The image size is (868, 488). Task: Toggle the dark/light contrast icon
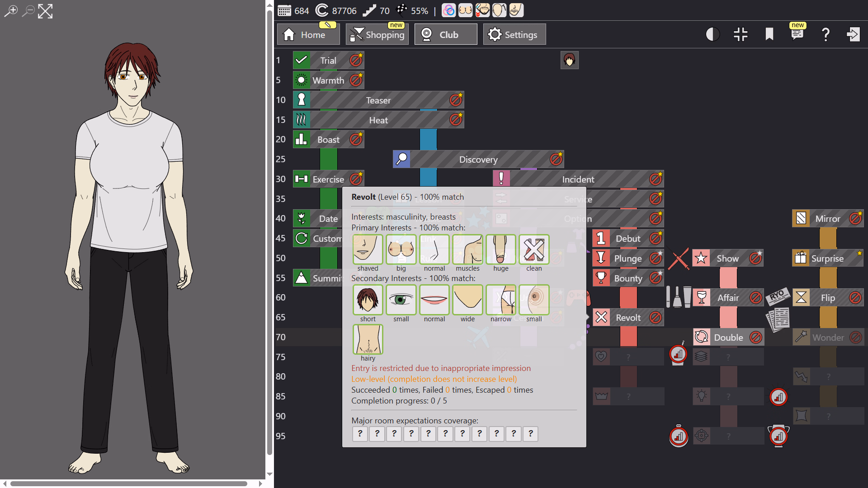[x=712, y=34]
